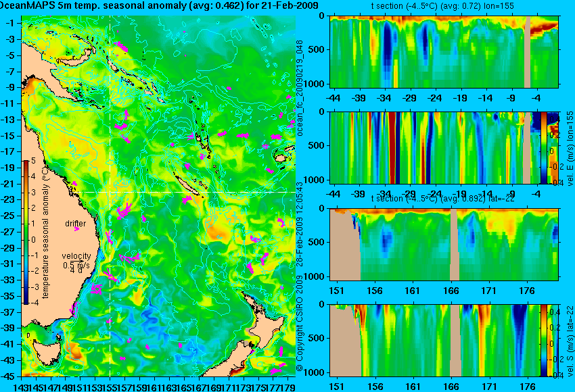Click the 'drifter' legend label
Screen dimensions: 575x392
pyautogui.click(x=76, y=224)
